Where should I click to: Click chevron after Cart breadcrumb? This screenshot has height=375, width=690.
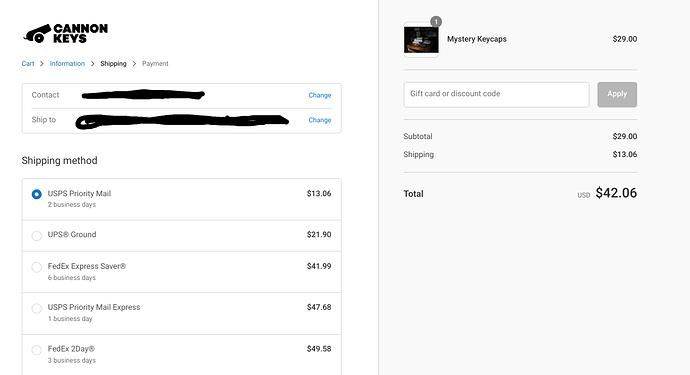click(x=42, y=64)
